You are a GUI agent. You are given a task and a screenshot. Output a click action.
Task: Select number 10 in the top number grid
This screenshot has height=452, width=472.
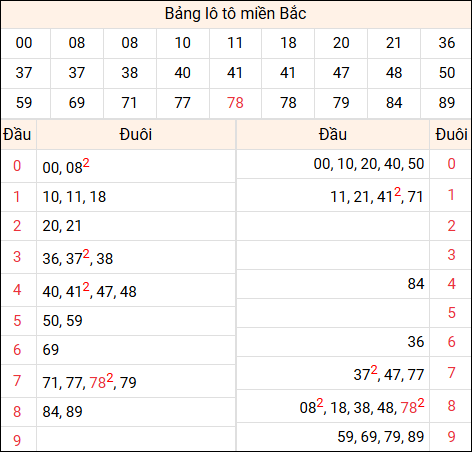183,43
